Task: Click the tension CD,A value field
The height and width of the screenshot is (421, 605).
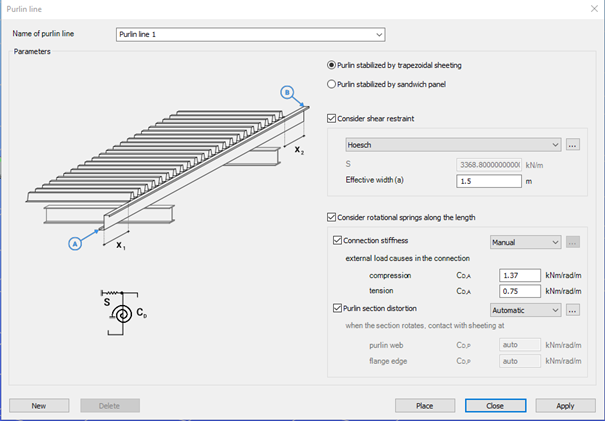Action: [x=520, y=291]
